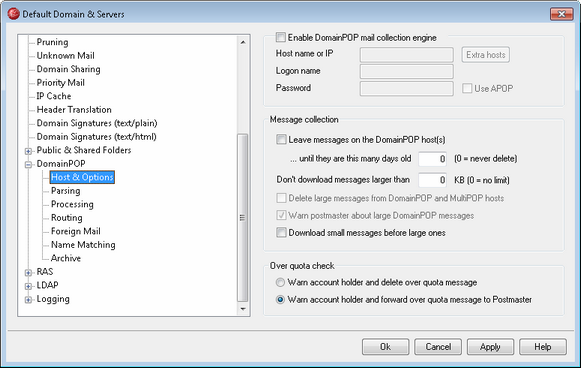
Task: Open the Pruning settings page
Action: 52,42
